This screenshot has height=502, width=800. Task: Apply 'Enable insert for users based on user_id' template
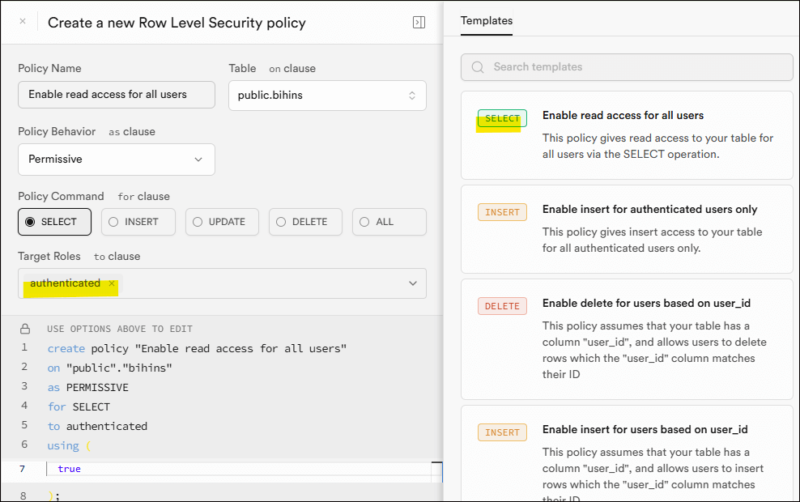(x=645, y=429)
